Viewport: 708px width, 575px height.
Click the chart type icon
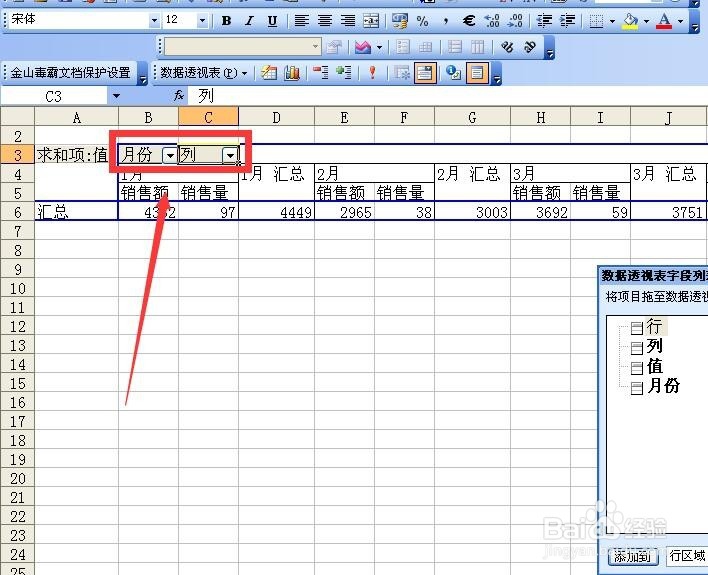pos(363,47)
